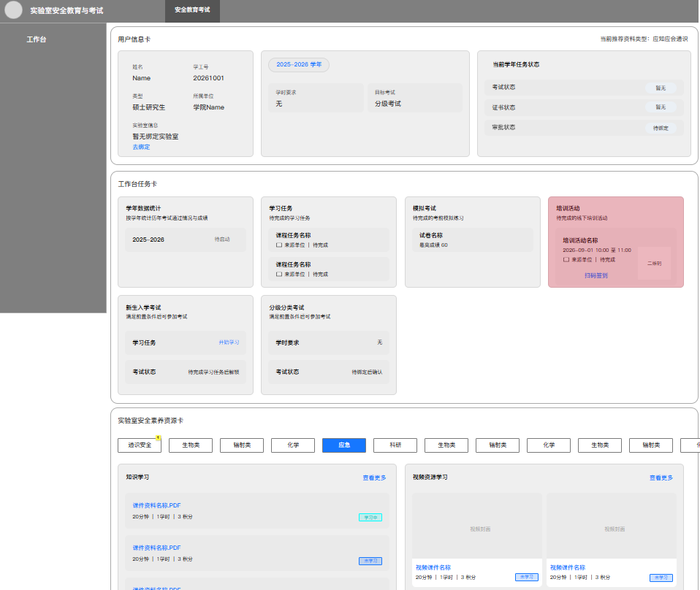
Task: Click 查看更多 in the 知识学习 panel
Action: tap(374, 478)
